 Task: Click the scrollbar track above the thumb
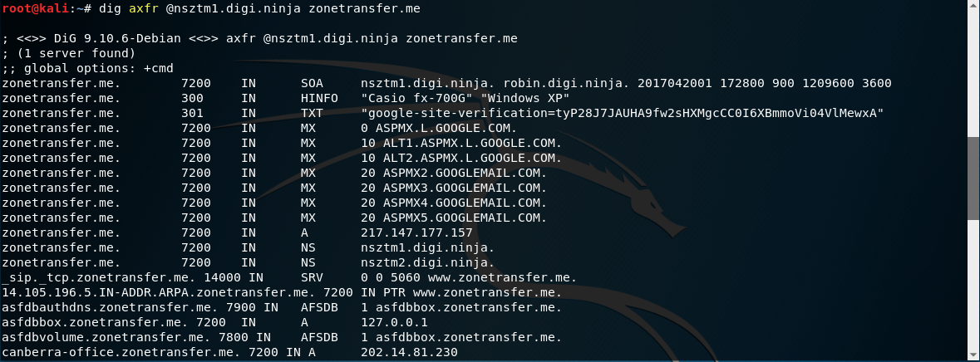pos(973,74)
